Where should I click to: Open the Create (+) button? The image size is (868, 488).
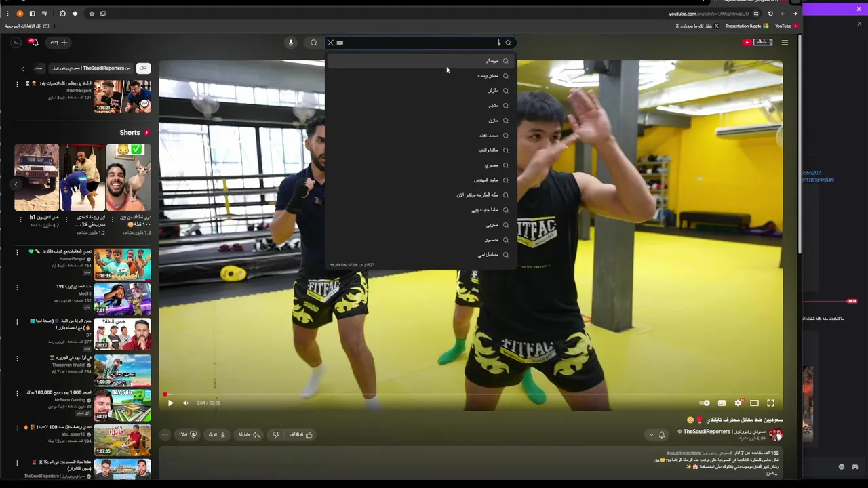(x=58, y=43)
